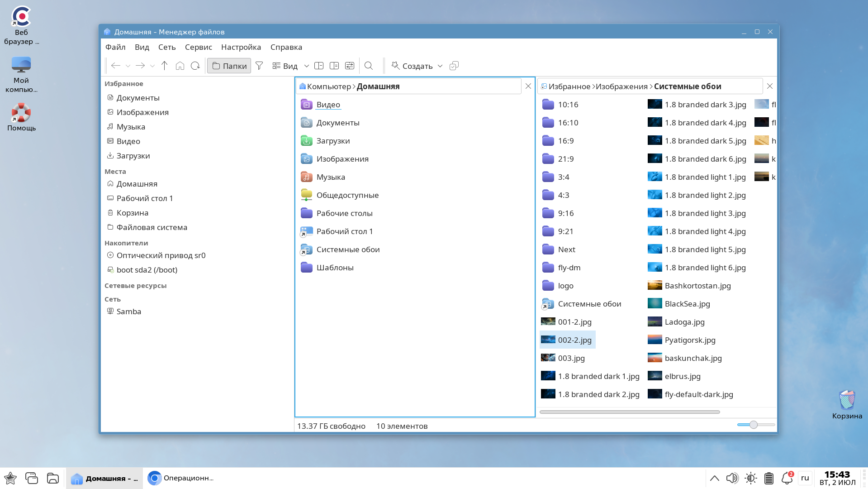Screen dimensions: 868x489
Task: Open the Сервис menu
Action: (x=198, y=47)
